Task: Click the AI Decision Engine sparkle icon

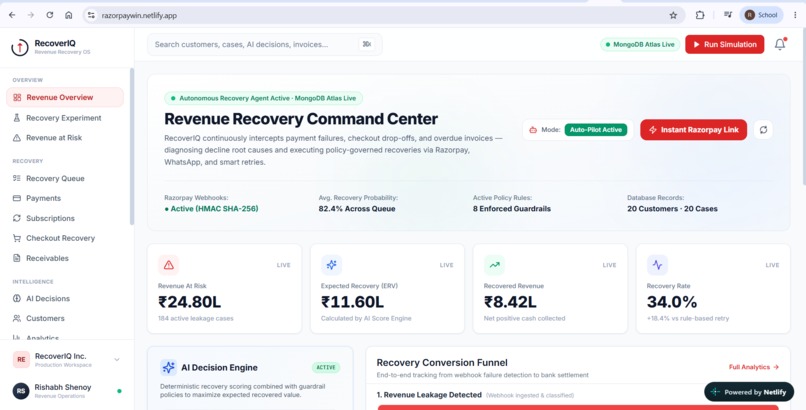Action: click(x=168, y=367)
